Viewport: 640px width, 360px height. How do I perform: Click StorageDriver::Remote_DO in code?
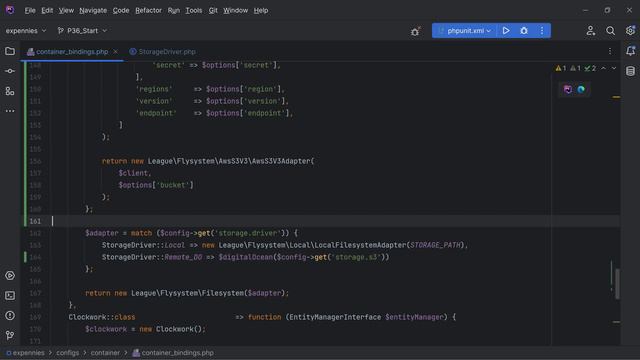[x=152, y=257]
